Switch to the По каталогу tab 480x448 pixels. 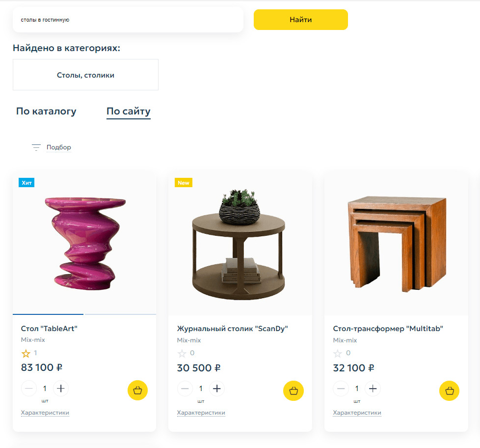(x=46, y=112)
